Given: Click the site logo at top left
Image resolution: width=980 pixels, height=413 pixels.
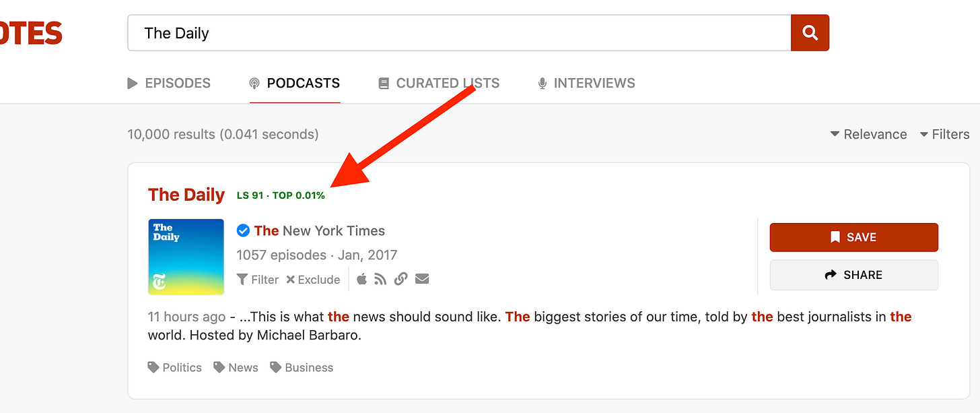Looking at the screenshot, I should coord(30,33).
